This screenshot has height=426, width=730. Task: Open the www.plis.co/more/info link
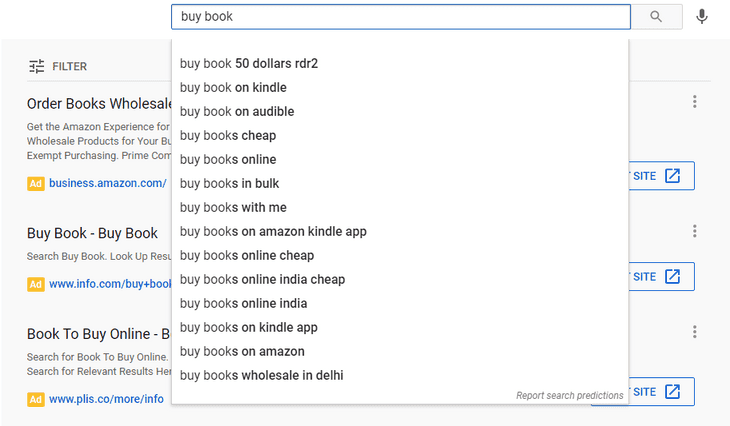[x=106, y=399]
